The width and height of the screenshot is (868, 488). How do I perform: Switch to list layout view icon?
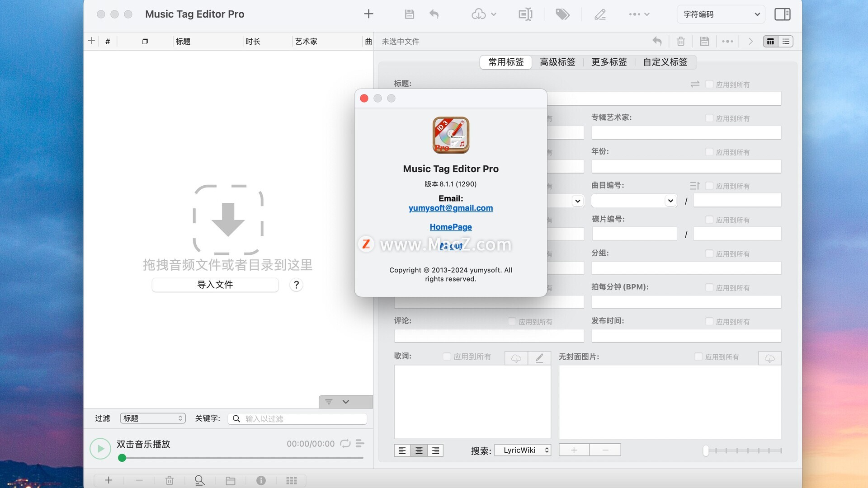(x=786, y=41)
